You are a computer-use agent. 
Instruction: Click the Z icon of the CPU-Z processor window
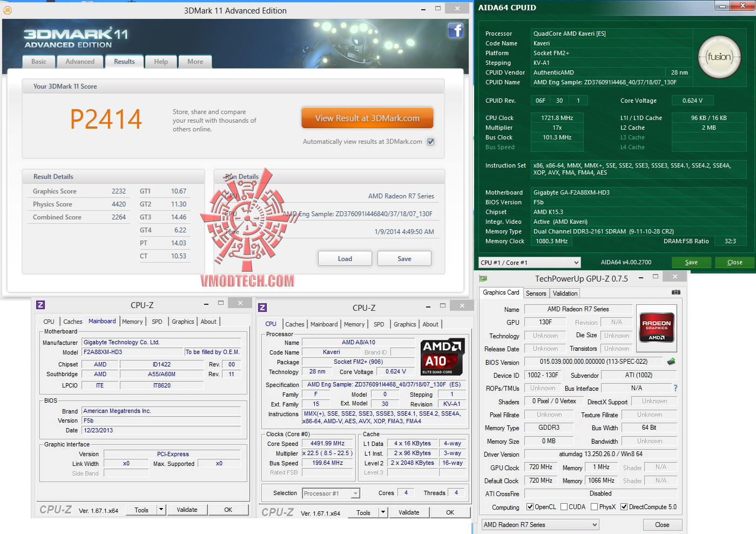(262, 308)
